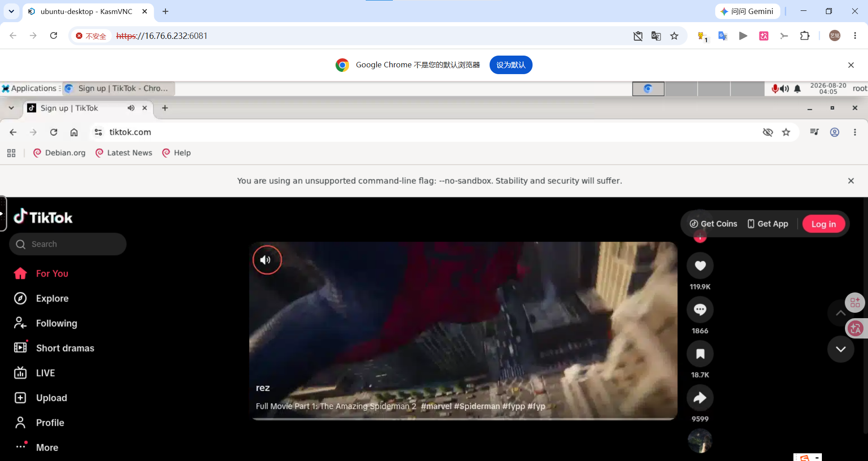
Task: Open the Debian.org bookmark
Action: click(59, 153)
